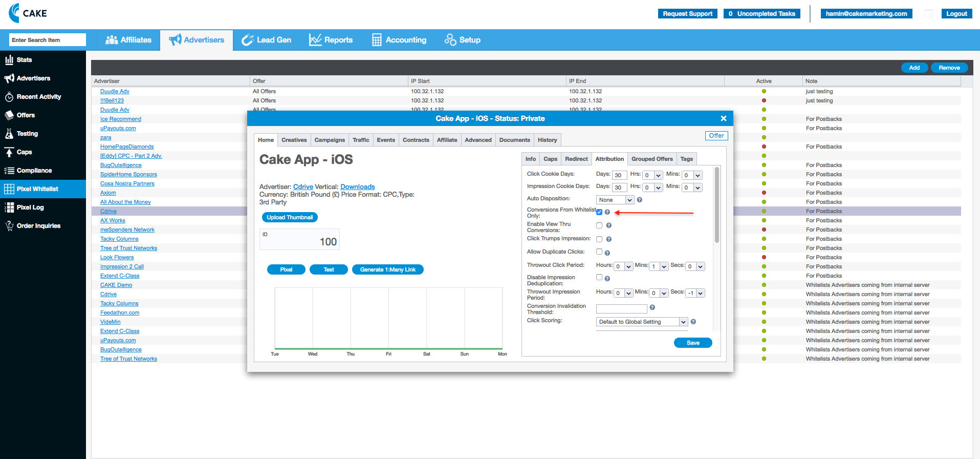
Task: Open the Downloads vertical link
Action: (358, 187)
